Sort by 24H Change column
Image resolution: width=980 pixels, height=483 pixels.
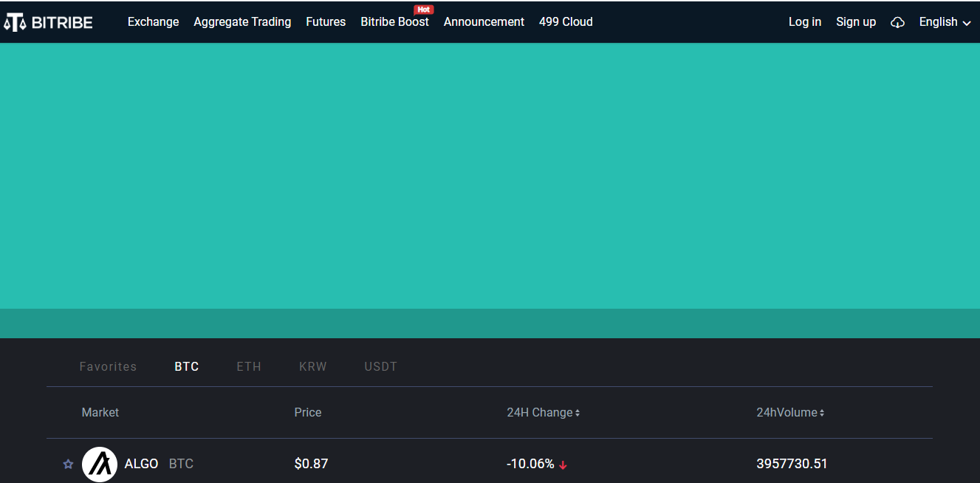click(543, 412)
